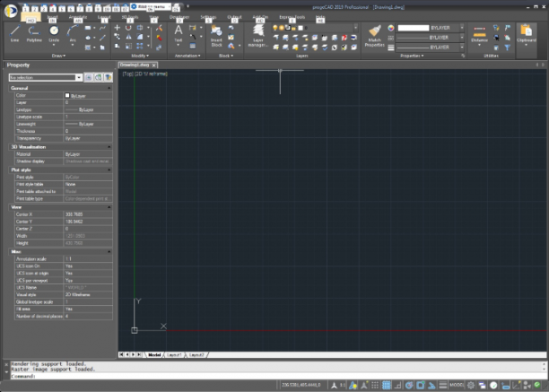Click the color wheel icon in Properties panel
This screenshot has width=549, height=392.
point(391,28)
